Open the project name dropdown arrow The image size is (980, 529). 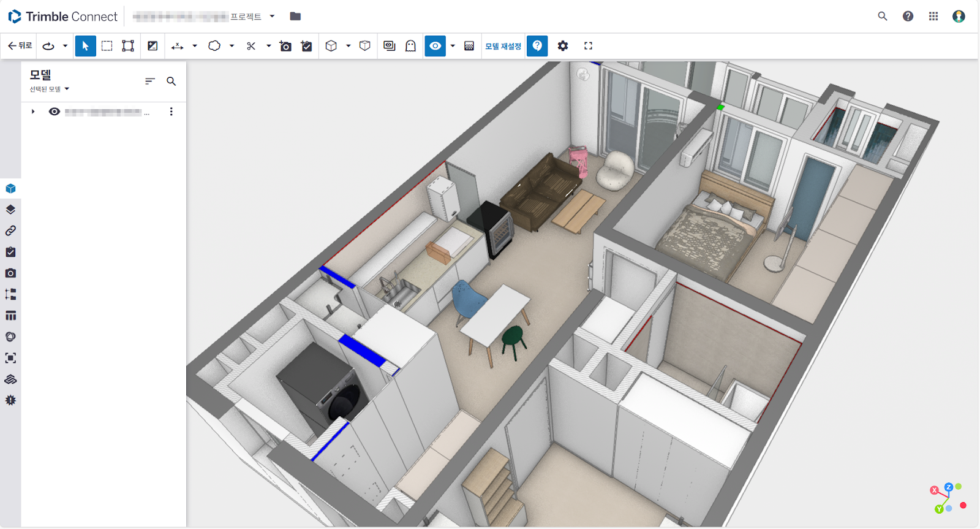point(272,17)
